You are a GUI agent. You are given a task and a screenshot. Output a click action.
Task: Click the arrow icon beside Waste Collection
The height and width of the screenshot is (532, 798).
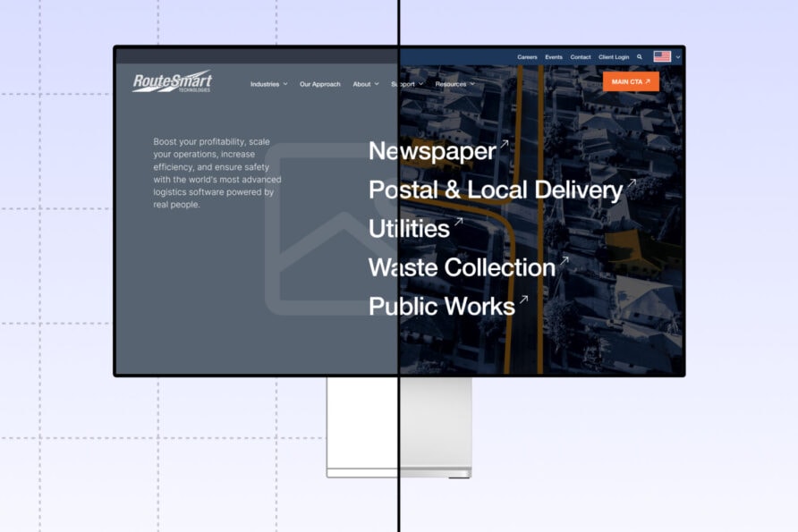(566, 258)
